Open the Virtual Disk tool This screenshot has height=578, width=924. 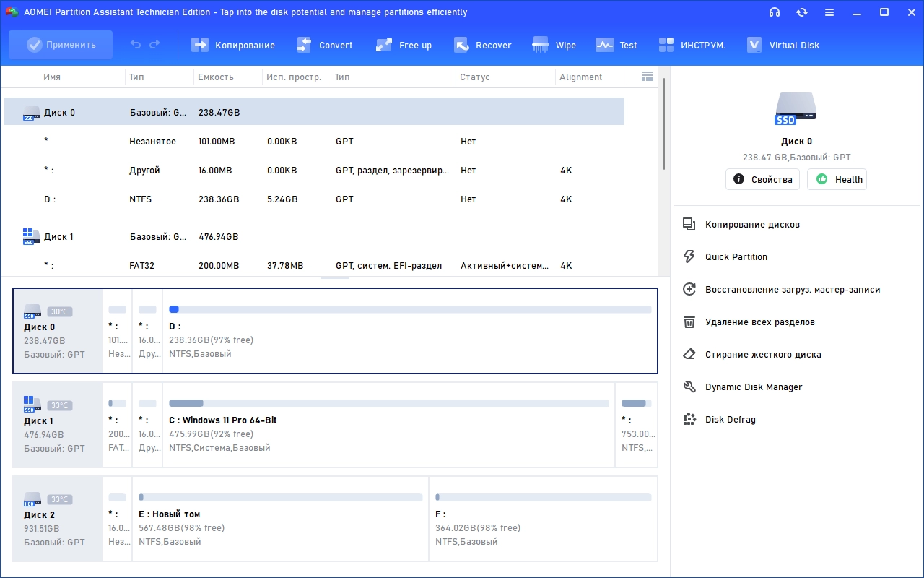tap(754, 45)
